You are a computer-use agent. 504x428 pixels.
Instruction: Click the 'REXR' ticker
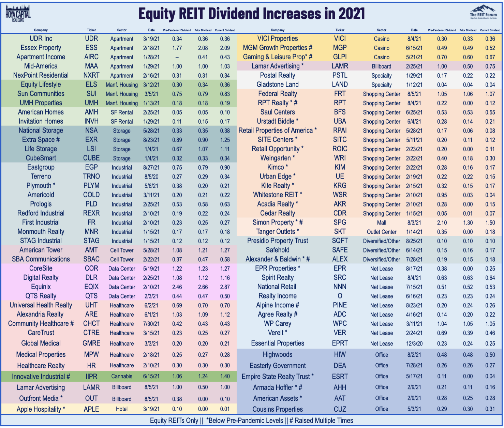pyautogui.click(x=91, y=213)
